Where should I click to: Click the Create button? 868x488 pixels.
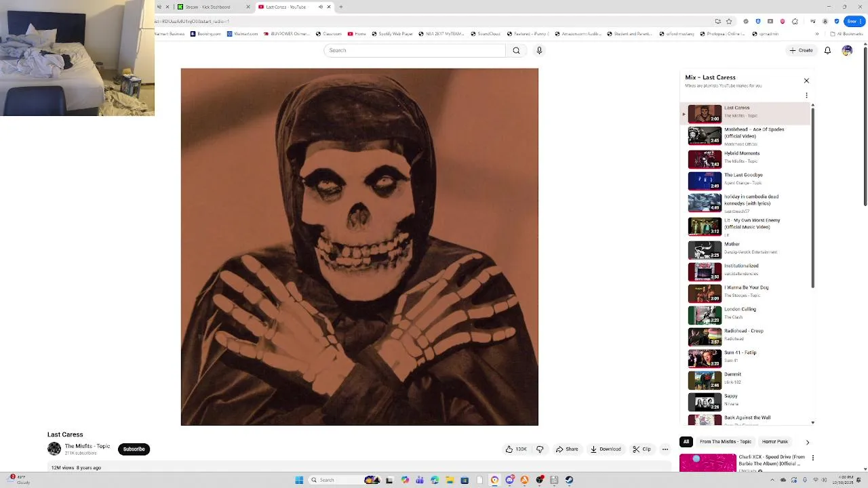point(801,50)
